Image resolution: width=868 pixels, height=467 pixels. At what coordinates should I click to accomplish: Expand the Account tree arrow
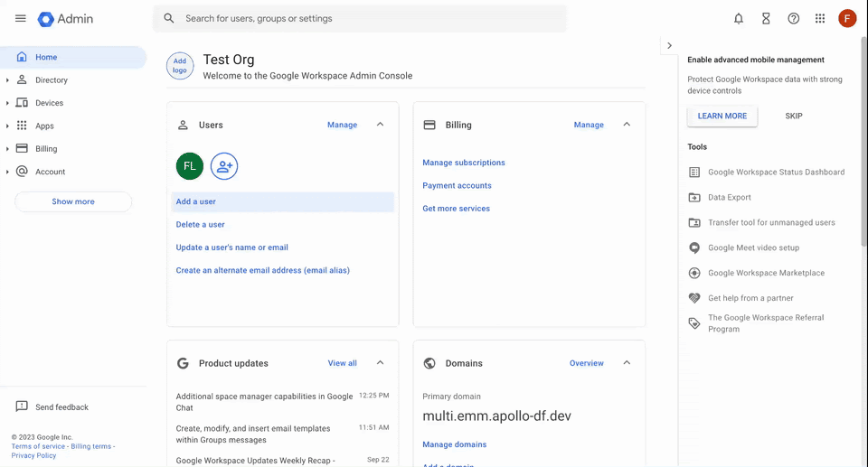[7, 173]
